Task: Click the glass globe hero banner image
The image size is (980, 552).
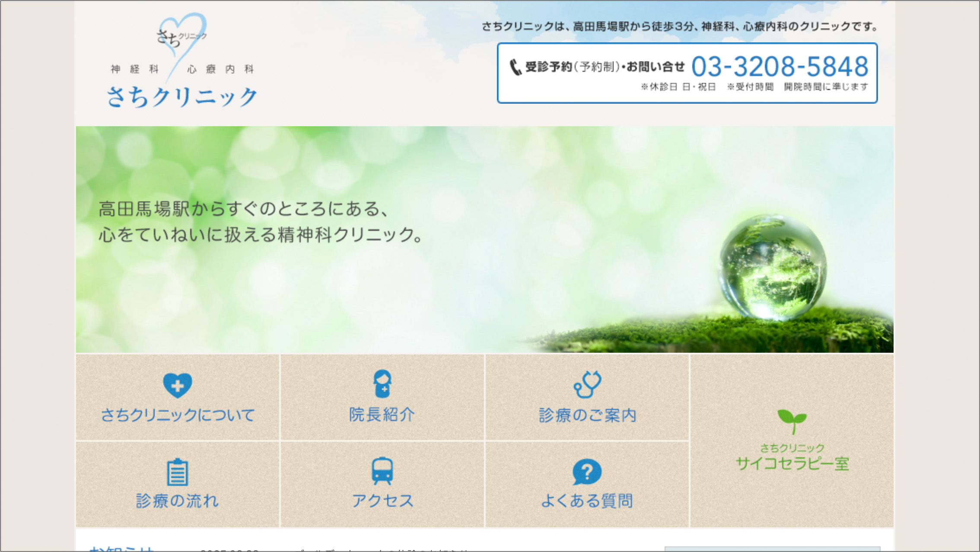Action: click(x=485, y=239)
